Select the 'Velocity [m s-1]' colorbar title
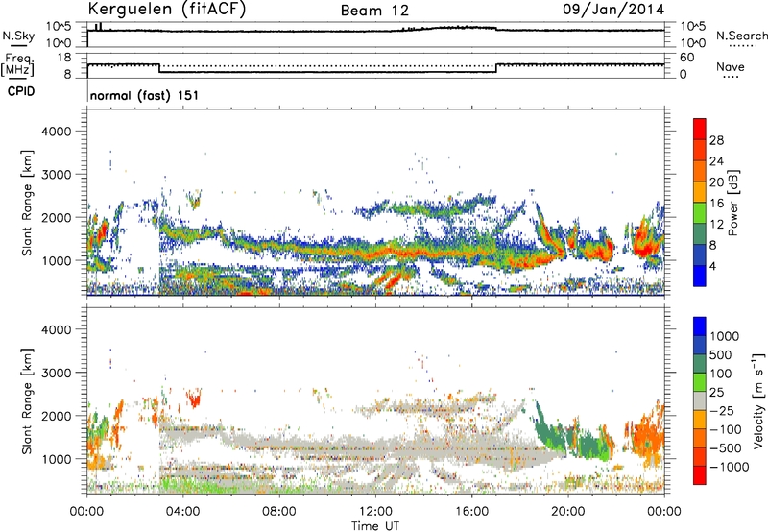The width and height of the screenshot is (768, 532). tap(758, 400)
